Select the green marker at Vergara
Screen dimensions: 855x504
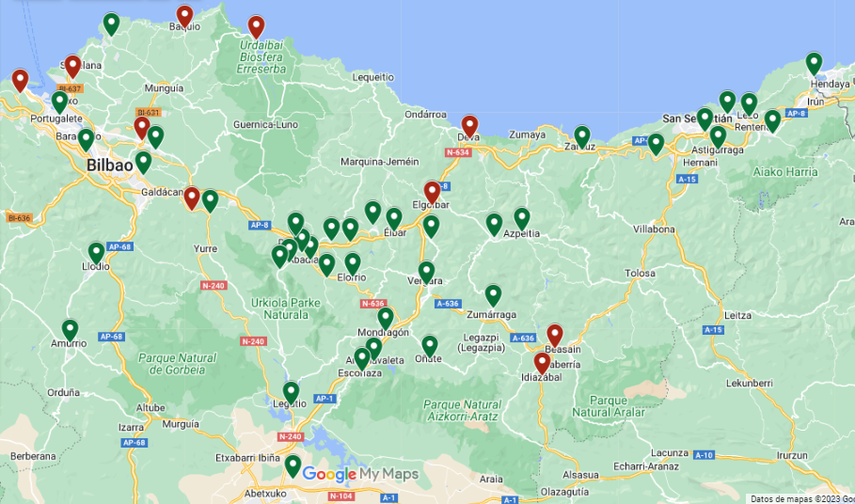tap(426, 272)
